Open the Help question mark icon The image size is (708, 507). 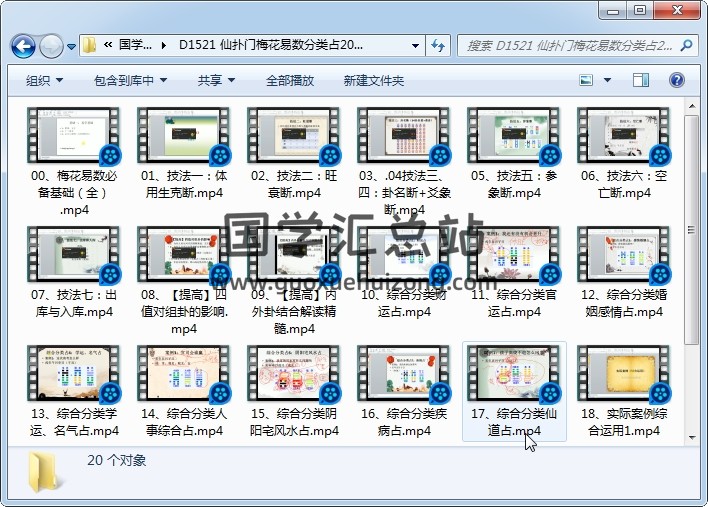(677, 80)
